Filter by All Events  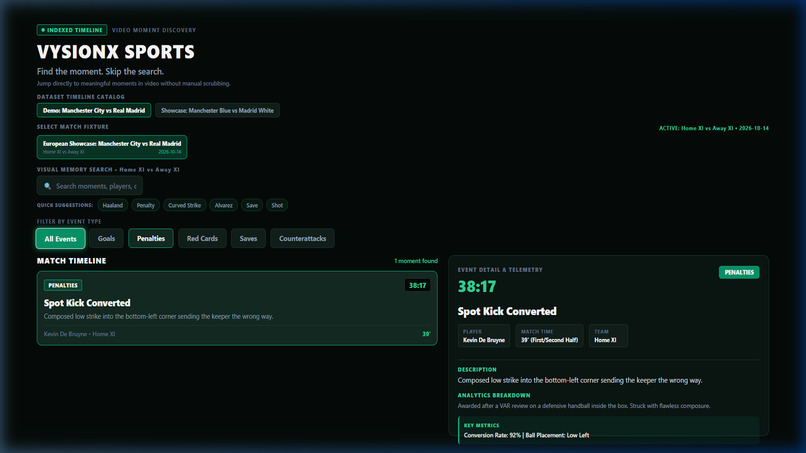[x=61, y=239]
